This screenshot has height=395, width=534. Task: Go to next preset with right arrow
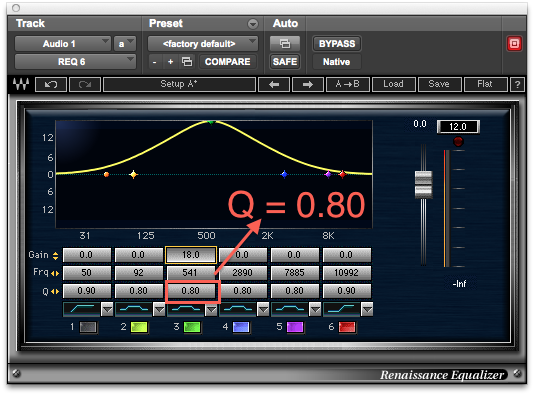click(x=308, y=84)
